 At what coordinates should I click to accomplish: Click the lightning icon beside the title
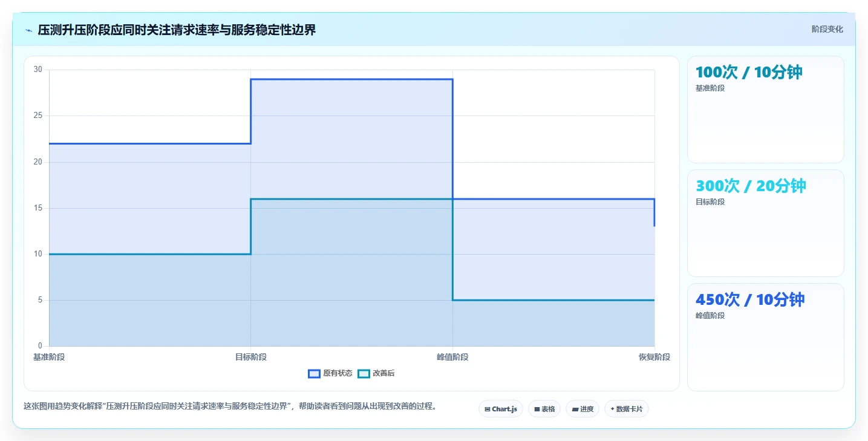28,30
